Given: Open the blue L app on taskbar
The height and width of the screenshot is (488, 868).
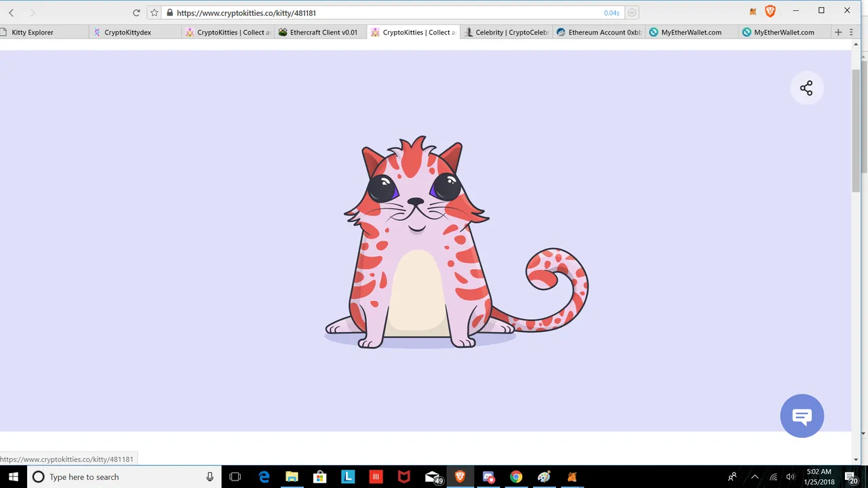Looking at the screenshot, I should (x=348, y=477).
